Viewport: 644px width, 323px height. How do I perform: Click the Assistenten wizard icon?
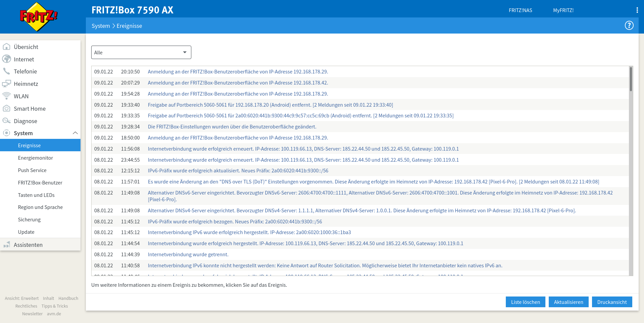pos(6,245)
